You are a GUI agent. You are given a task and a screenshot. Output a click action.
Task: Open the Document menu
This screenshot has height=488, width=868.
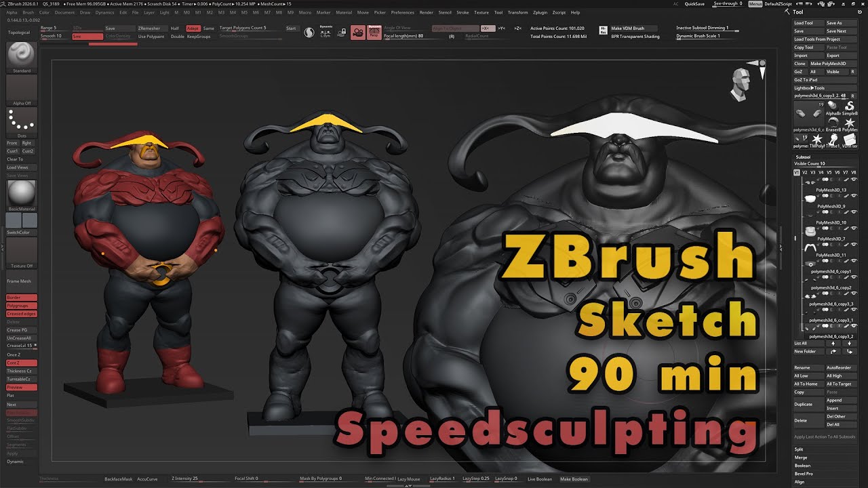(64, 12)
